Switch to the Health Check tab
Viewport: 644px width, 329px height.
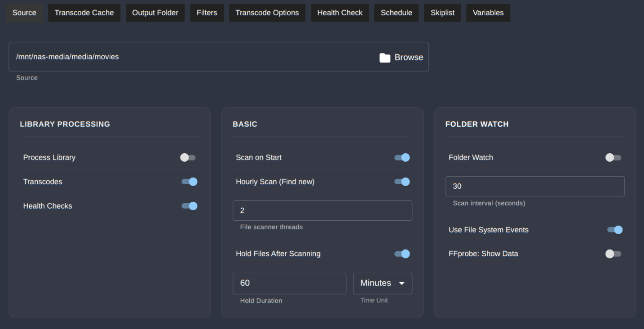[340, 13]
